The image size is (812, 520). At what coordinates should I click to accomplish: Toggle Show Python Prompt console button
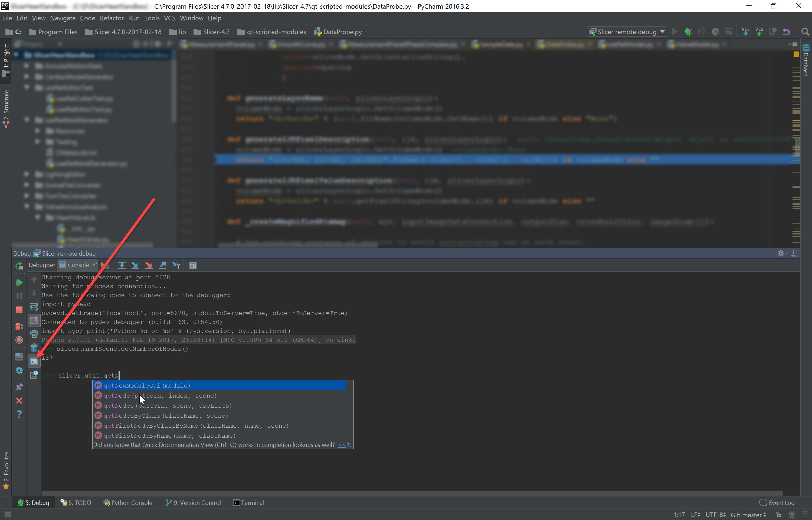coord(34,361)
